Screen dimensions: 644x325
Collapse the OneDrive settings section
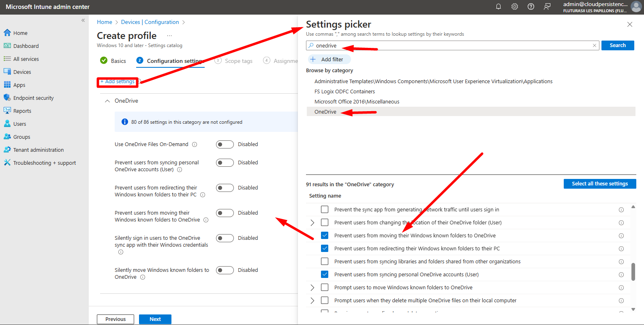pyautogui.click(x=107, y=101)
